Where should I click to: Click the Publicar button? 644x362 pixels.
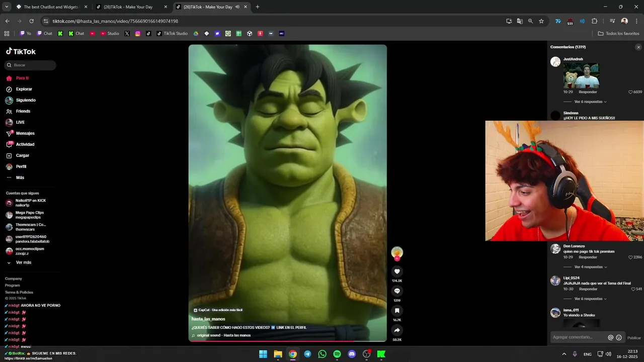click(634, 338)
